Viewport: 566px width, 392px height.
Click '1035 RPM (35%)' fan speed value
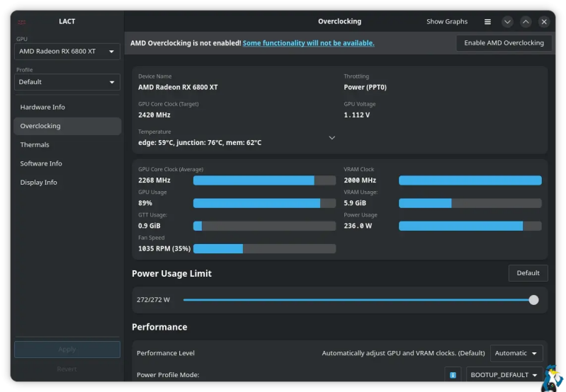[x=164, y=248]
